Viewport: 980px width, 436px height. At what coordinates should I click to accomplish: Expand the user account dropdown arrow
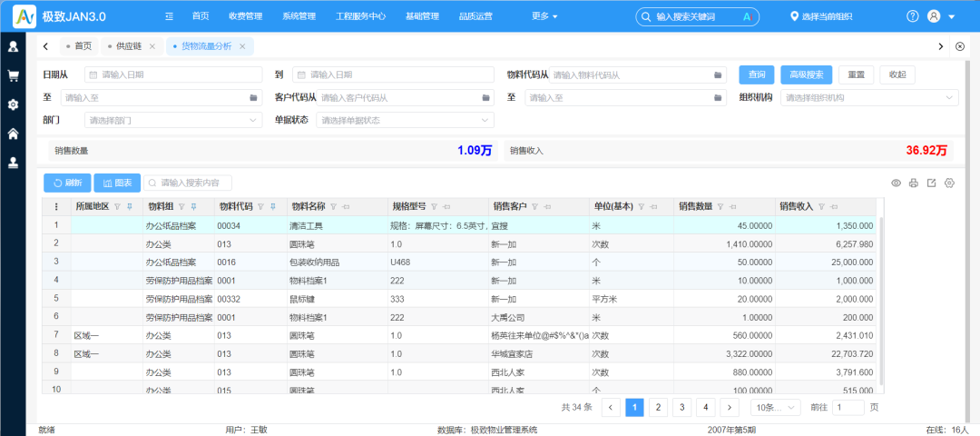[952, 17]
